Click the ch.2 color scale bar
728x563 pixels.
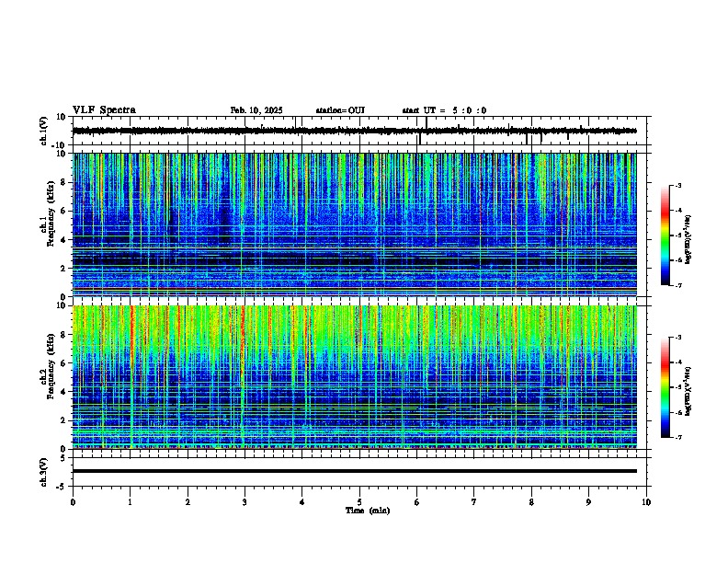pos(665,387)
